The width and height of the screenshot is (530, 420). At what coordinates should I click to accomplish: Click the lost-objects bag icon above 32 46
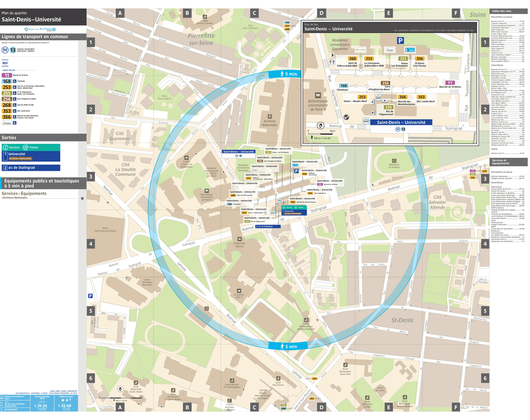click(63, 399)
